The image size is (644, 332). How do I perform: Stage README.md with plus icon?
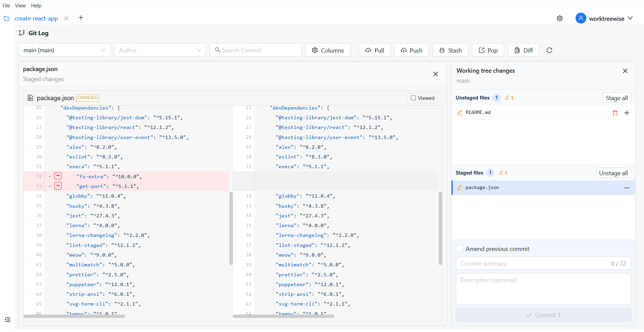pyautogui.click(x=627, y=113)
